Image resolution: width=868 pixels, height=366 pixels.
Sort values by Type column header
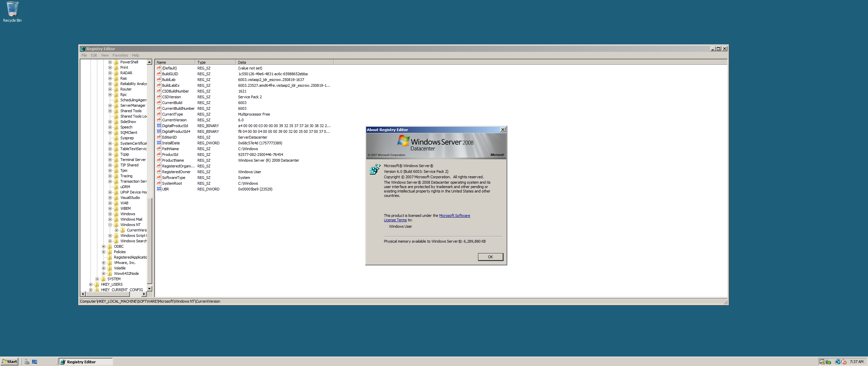[216, 62]
